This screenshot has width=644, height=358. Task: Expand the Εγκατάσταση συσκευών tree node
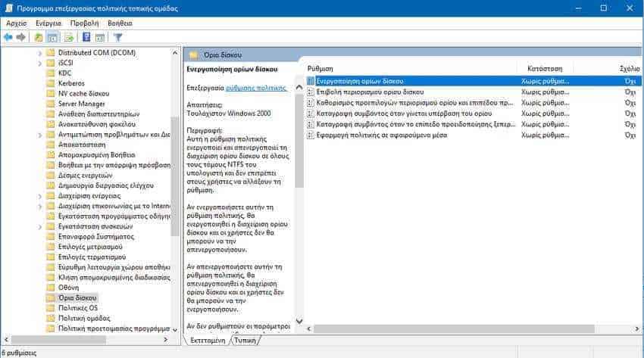pos(40,227)
